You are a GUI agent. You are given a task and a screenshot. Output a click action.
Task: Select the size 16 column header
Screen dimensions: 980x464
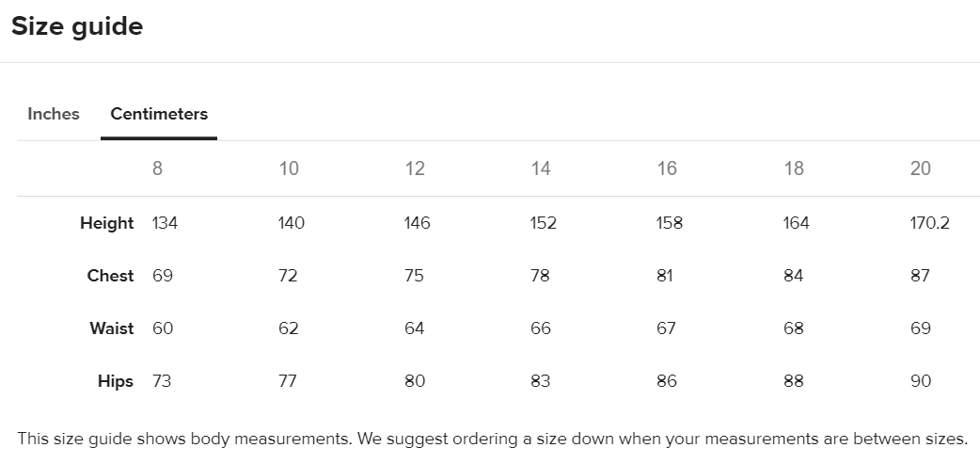coord(667,168)
